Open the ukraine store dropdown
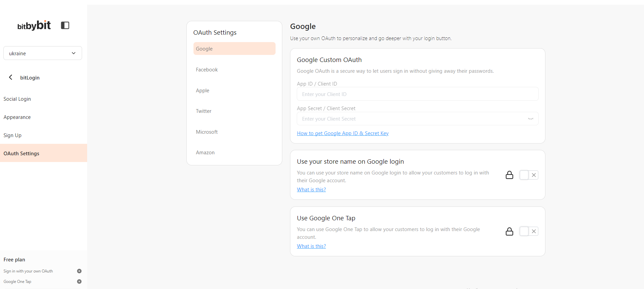The height and width of the screenshot is (289, 644). (43, 53)
